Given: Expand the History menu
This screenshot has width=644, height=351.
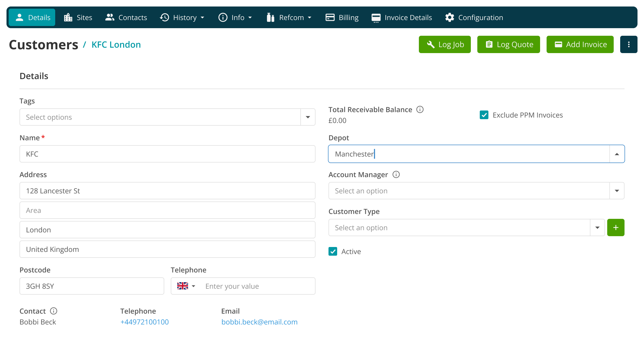Looking at the screenshot, I should point(182,17).
